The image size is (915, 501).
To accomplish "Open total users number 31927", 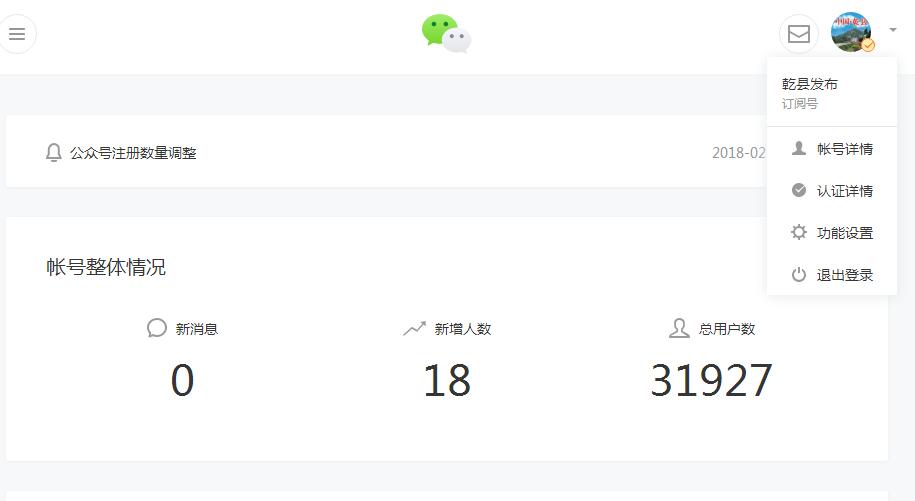I will [711, 380].
